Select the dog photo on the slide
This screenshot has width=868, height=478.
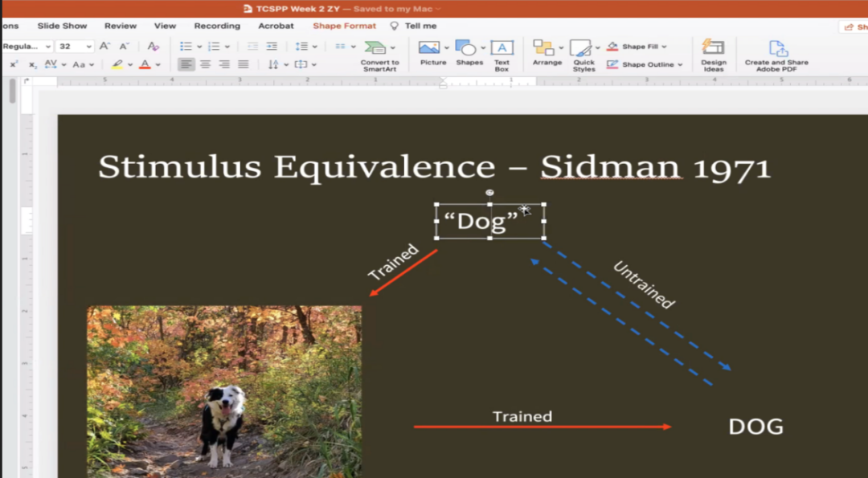[x=224, y=391]
